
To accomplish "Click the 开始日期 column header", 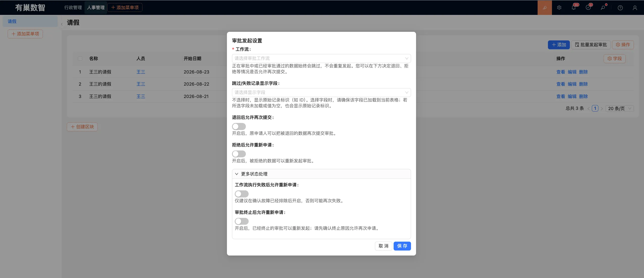I will (192, 59).
